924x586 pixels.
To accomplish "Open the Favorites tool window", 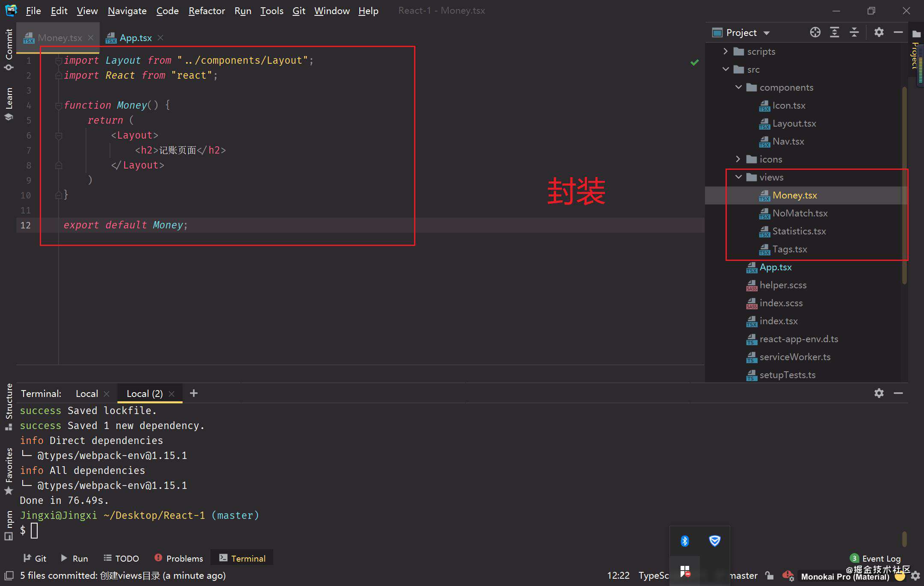I will point(9,471).
